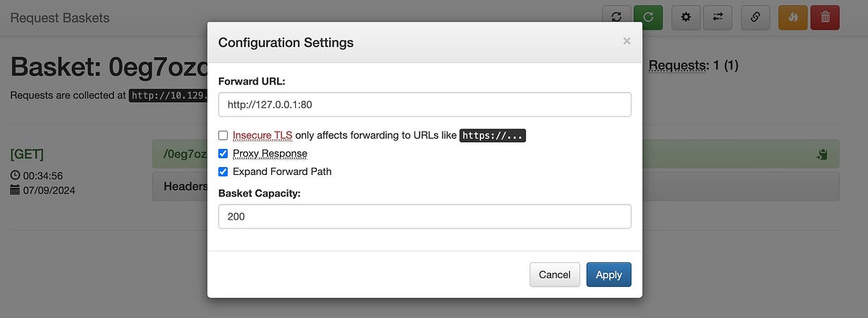This screenshot has height=318, width=868.
Task: Open settings via the gear icon
Action: 686,17
